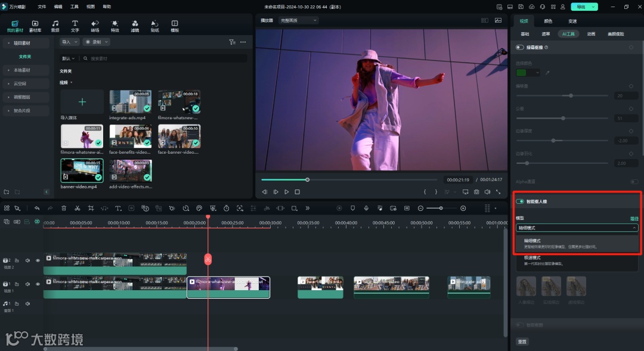Toggle visibility eye of video track 2

click(x=38, y=260)
